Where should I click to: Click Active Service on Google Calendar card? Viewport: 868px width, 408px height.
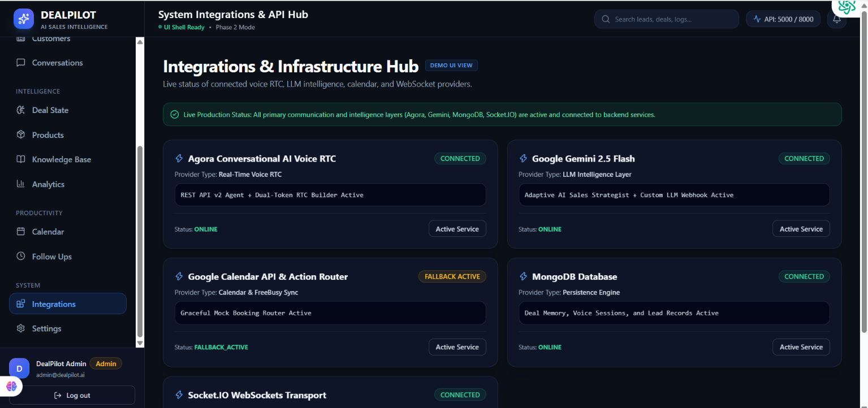point(457,347)
